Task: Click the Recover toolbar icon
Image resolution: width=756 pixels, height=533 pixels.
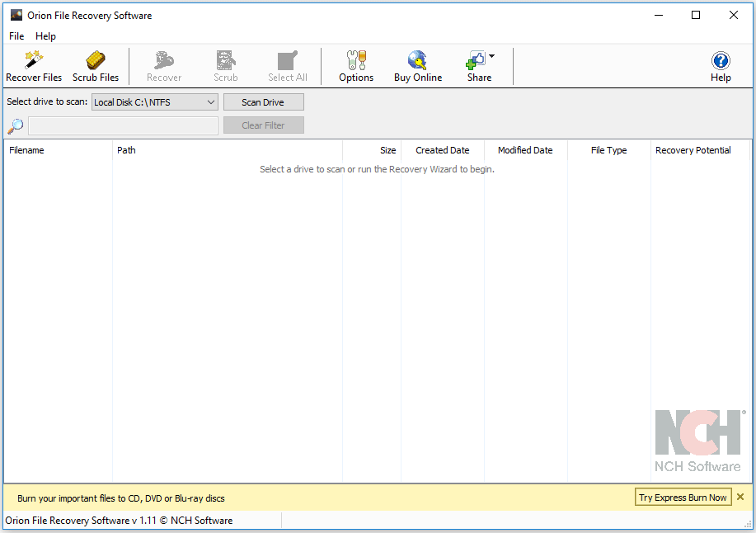Action: pos(163,65)
